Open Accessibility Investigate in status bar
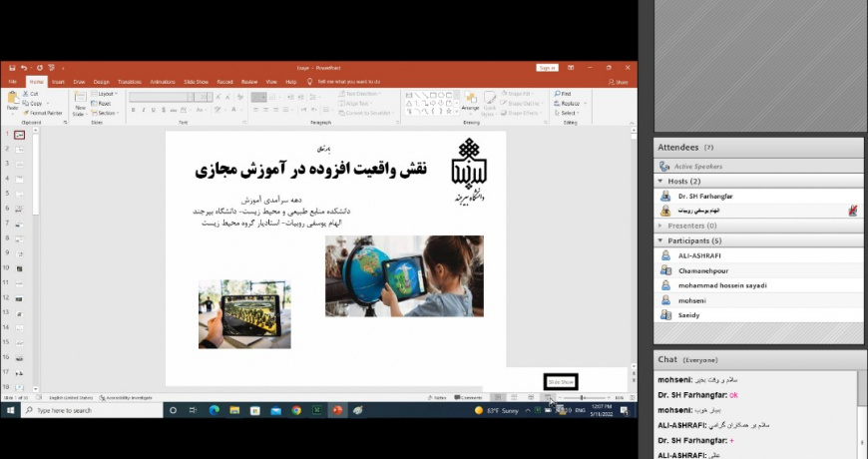The width and height of the screenshot is (868, 459). click(126, 397)
